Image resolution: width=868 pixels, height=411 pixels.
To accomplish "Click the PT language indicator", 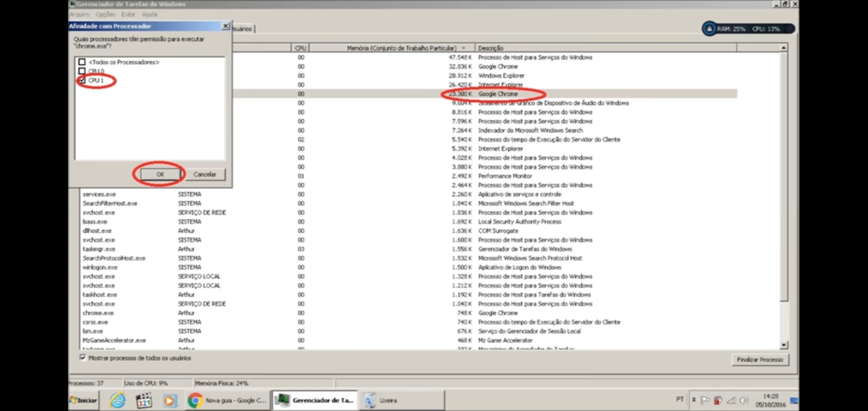I will [680, 400].
